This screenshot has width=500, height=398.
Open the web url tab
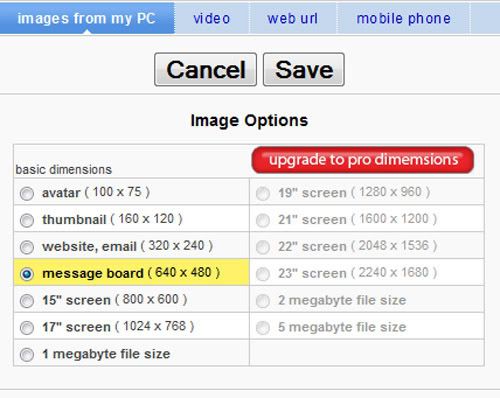tap(293, 18)
